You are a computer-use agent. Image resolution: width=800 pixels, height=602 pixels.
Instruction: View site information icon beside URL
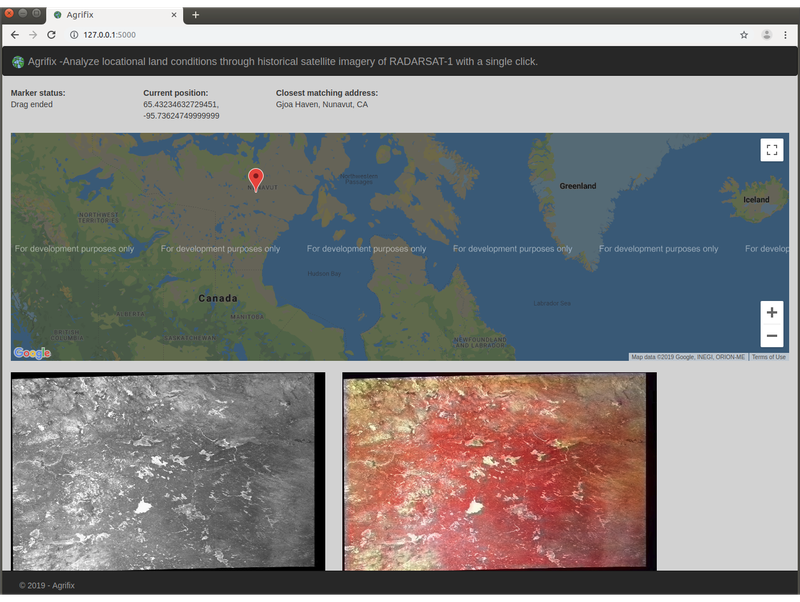pyautogui.click(x=74, y=35)
